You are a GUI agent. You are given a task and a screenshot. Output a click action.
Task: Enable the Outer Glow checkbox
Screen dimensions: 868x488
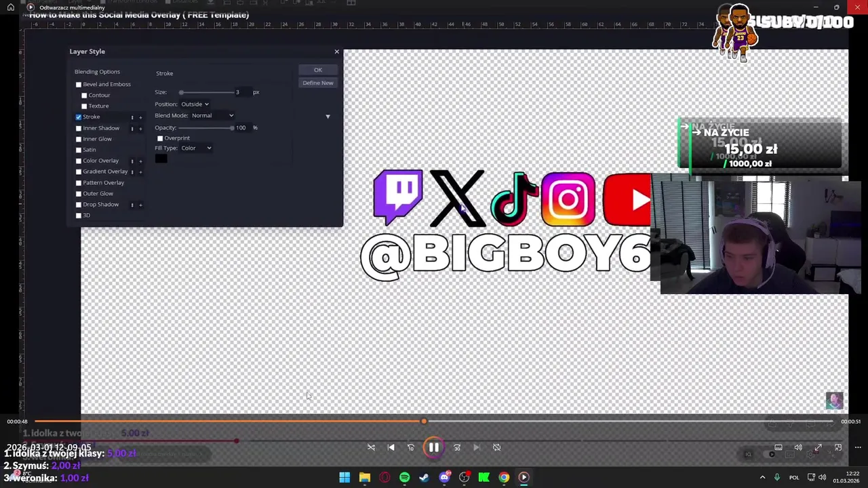[79, 194]
